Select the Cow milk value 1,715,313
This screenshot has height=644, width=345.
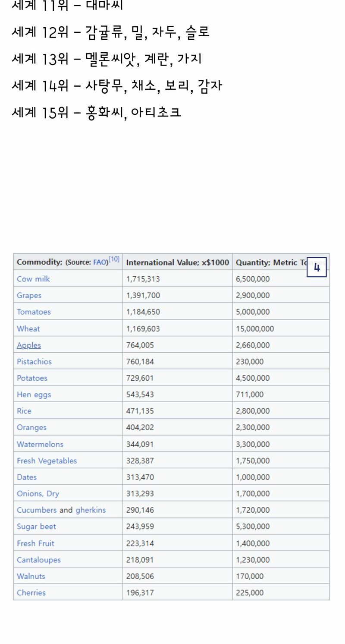pos(143,279)
